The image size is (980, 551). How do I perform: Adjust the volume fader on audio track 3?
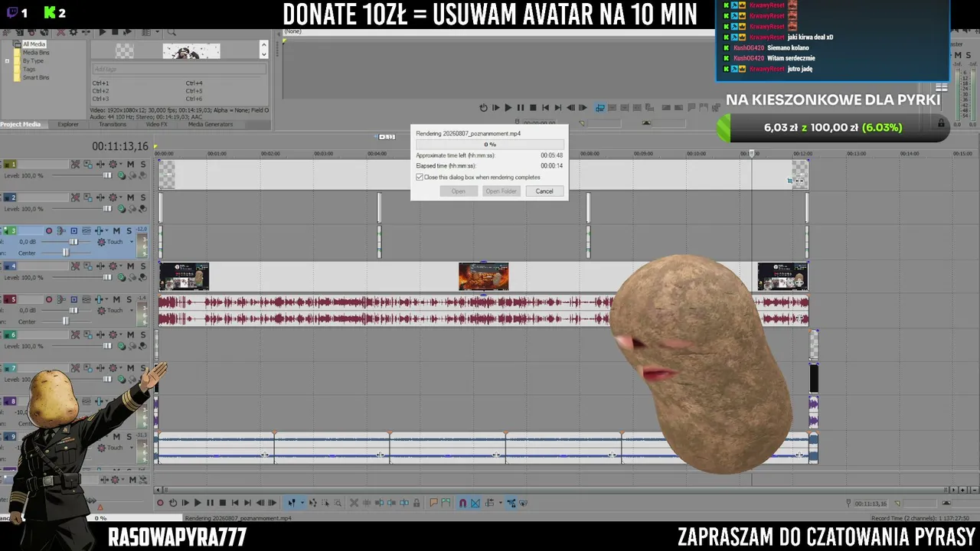73,242
